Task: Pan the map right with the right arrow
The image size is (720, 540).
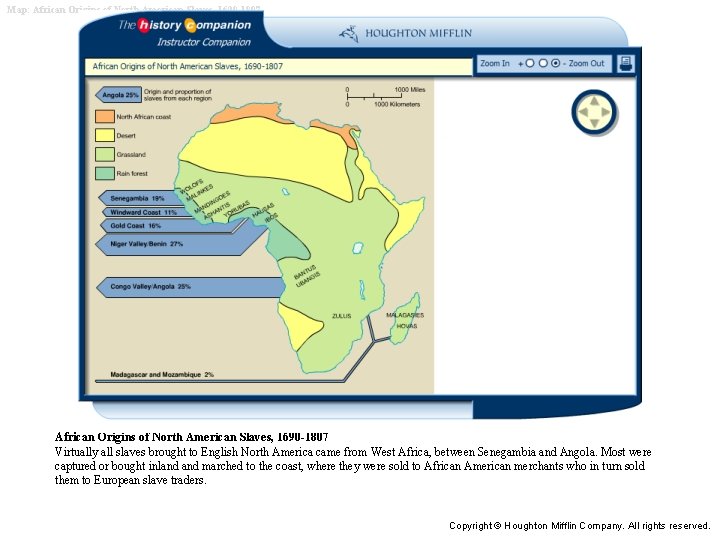Action: (605, 112)
